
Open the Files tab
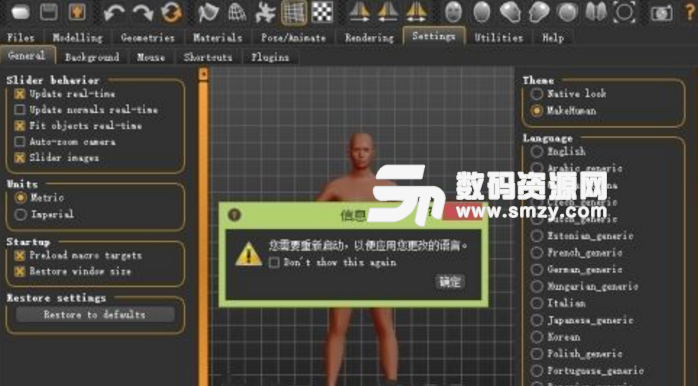[x=21, y=38]
